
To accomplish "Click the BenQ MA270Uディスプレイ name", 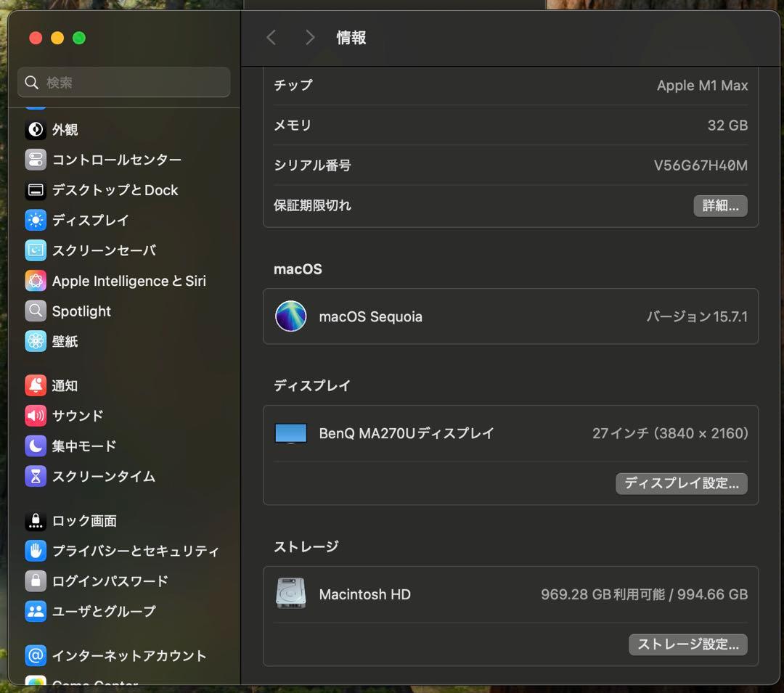I will point(407,433).
